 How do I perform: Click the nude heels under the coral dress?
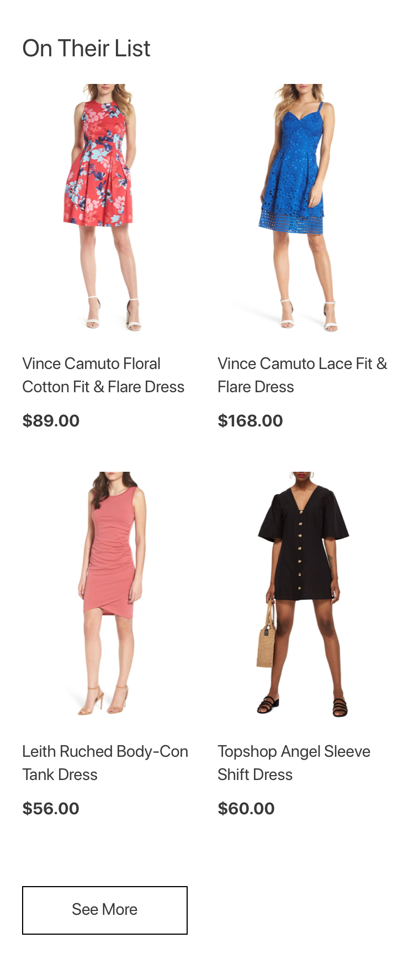pos(104,700)
